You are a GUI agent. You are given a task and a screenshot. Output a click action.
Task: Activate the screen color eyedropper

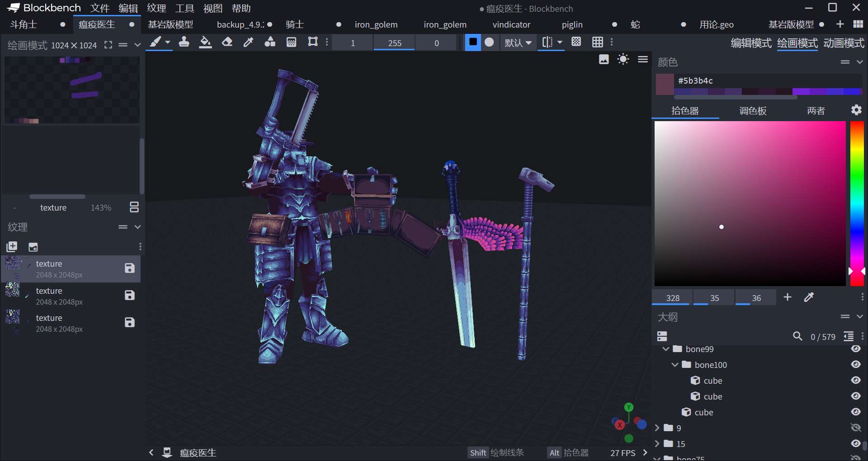click(809, 297)
